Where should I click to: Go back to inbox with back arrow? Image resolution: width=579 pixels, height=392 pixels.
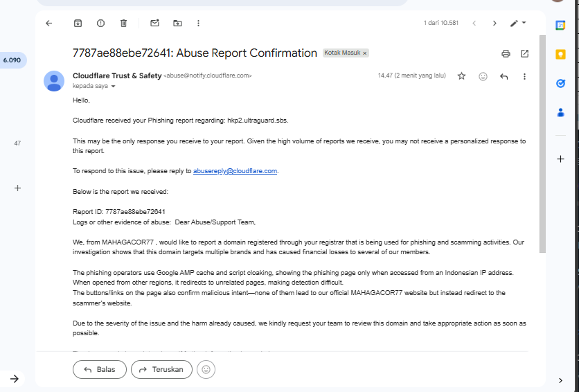tap(48, 24)
